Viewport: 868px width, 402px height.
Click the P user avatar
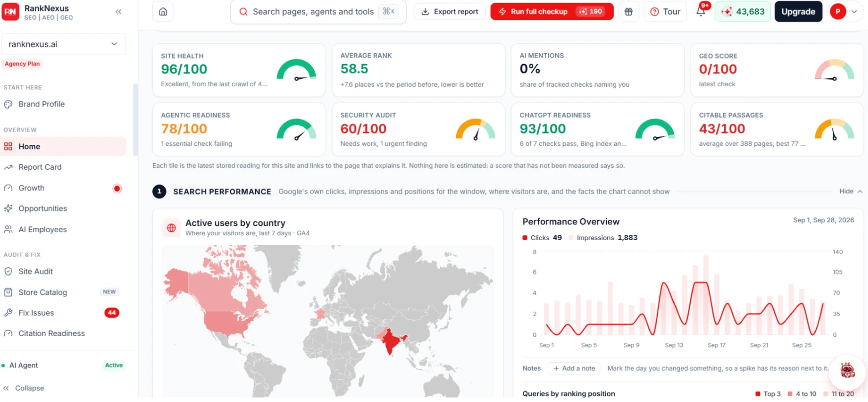click(838, 12)
